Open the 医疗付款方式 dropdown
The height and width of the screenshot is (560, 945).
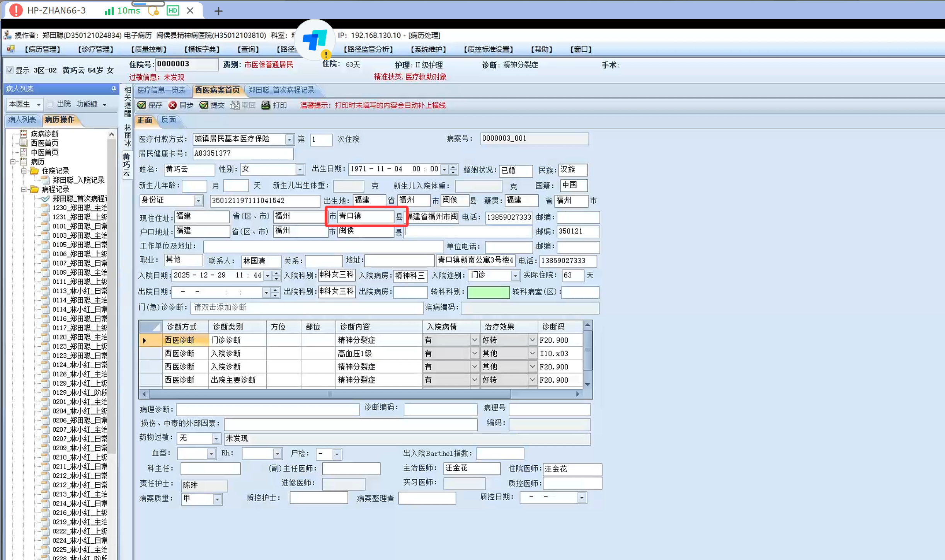click(x=289, y=139)
